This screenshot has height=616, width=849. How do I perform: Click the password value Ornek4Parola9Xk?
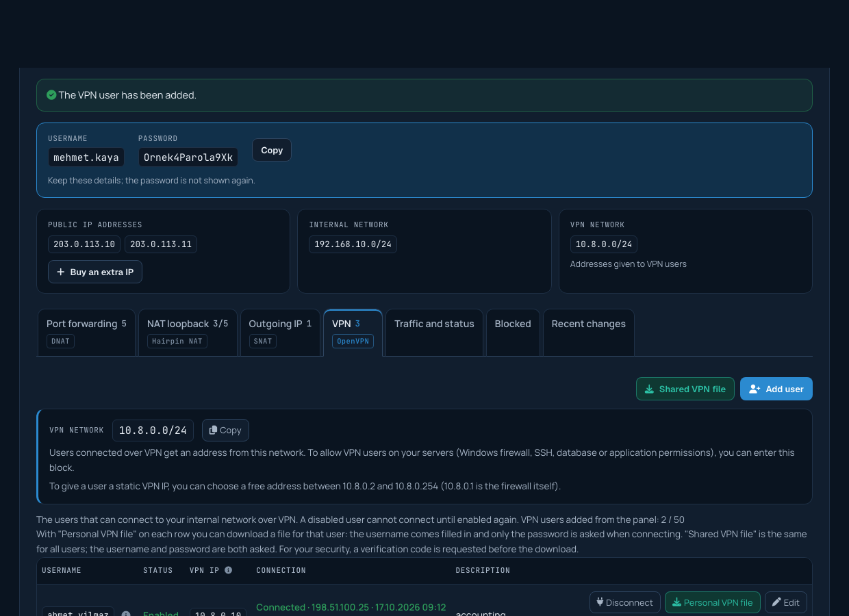coord(188,157)
